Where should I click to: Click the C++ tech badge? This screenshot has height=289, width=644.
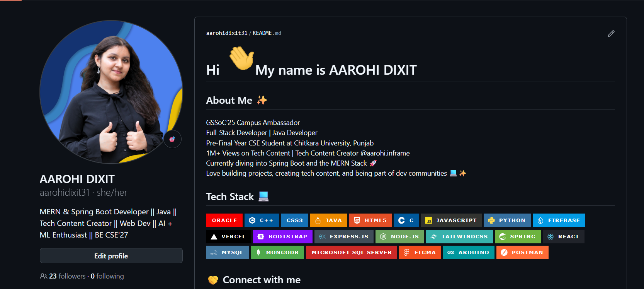click(262, 220)
